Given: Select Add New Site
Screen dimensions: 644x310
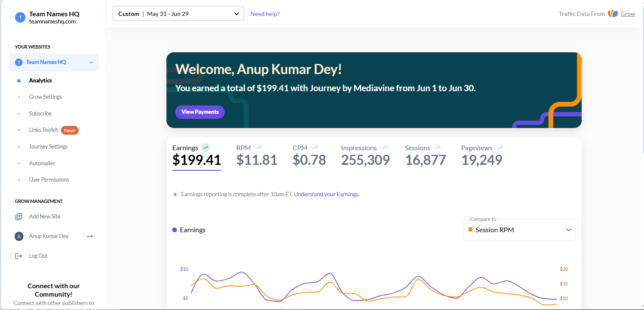Looking at the screenshot, I should pos(45,216).
